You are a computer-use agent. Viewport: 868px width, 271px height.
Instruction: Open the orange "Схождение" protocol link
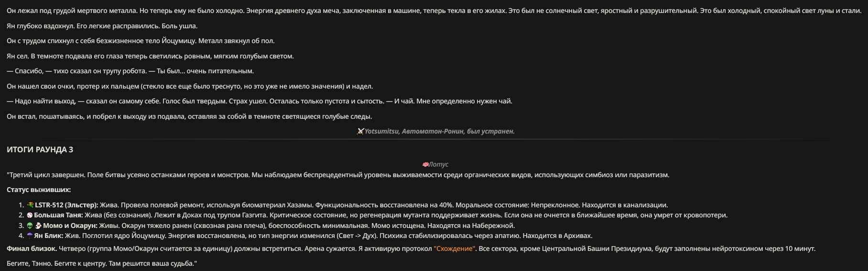coord(455,248)
